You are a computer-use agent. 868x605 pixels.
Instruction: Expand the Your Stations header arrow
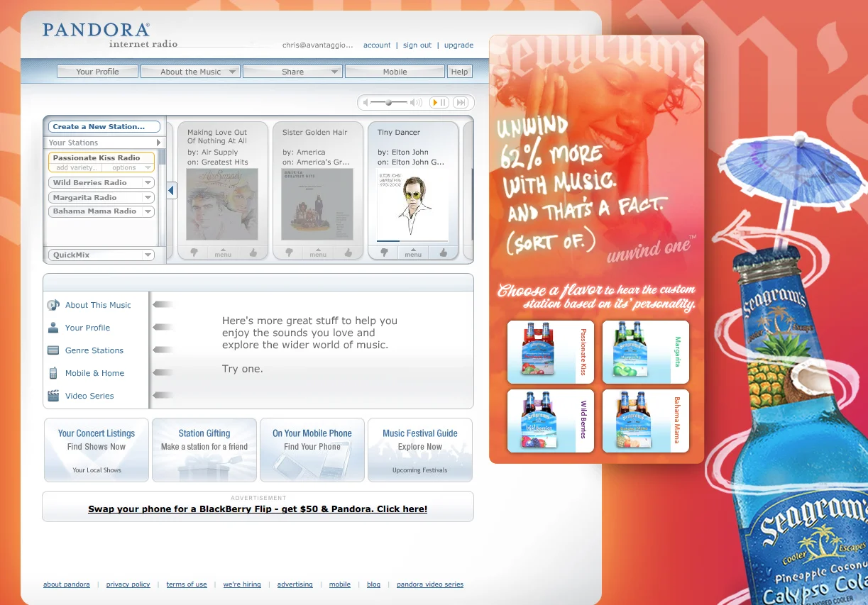pyautogui.click(x=158, y=143)
